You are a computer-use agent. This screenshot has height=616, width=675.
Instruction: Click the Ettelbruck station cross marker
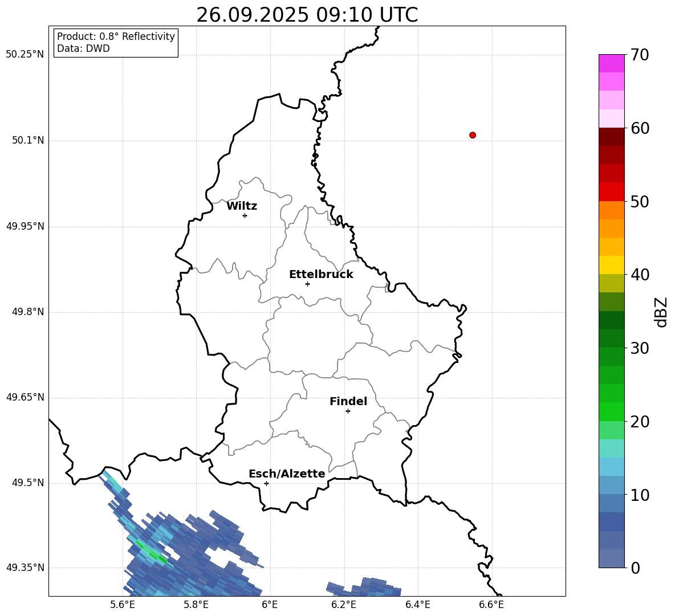tap(307, 284)
